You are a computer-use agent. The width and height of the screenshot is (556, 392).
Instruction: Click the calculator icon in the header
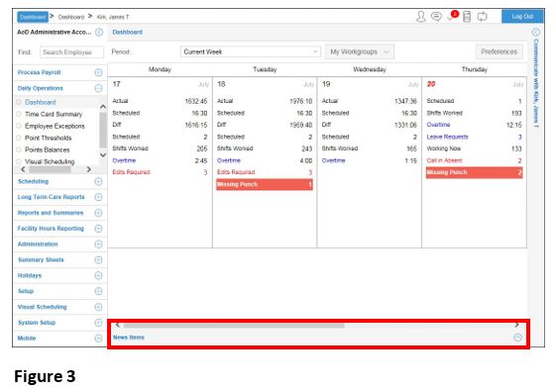[x=467, y=16]
